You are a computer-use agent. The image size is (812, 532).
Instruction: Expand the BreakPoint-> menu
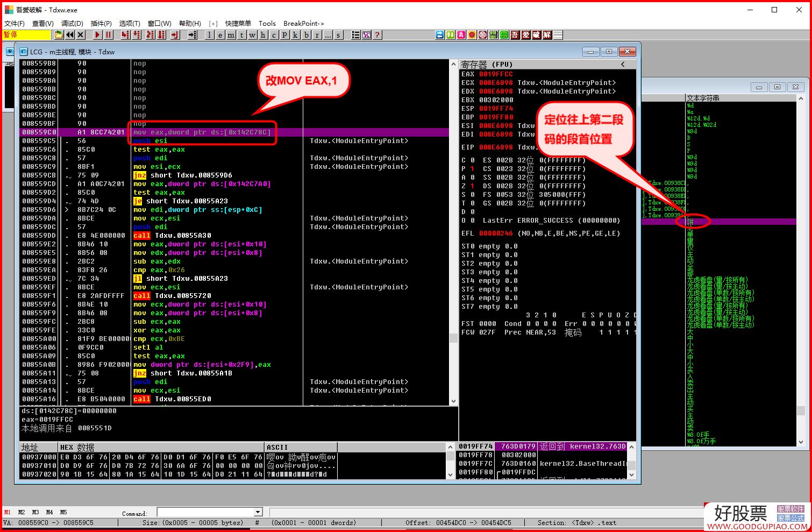[303, 23]
